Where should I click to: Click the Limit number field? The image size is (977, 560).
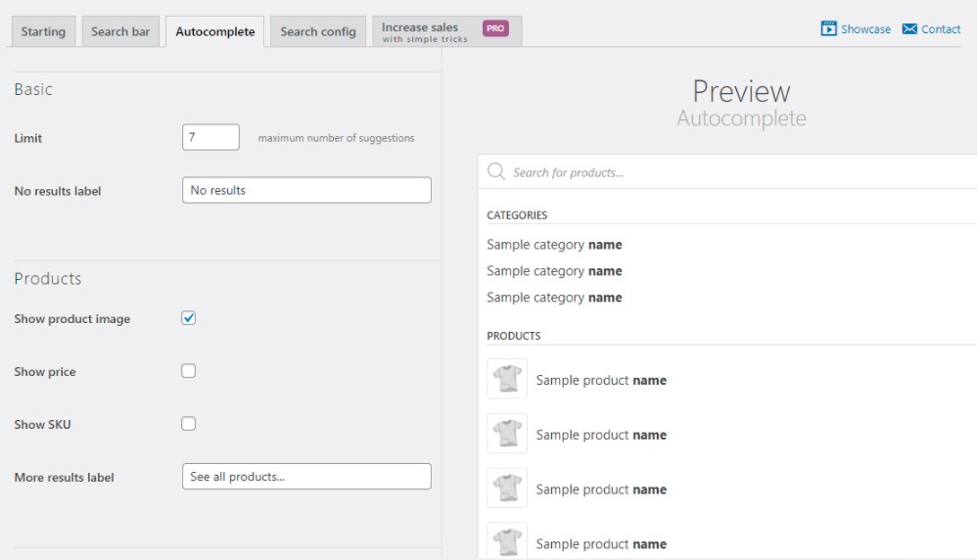(x=210, y=138)
